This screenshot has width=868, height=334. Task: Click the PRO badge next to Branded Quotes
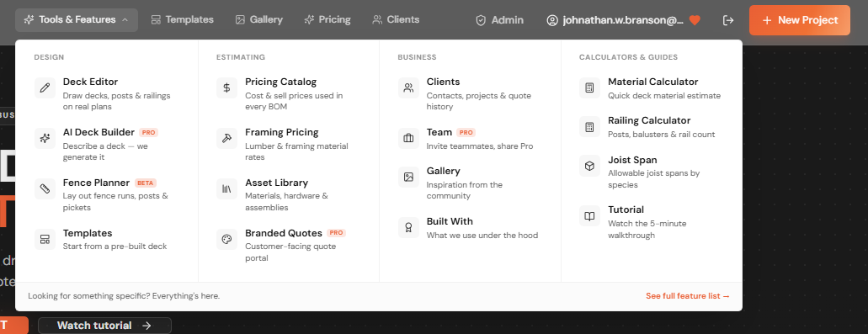336,233
